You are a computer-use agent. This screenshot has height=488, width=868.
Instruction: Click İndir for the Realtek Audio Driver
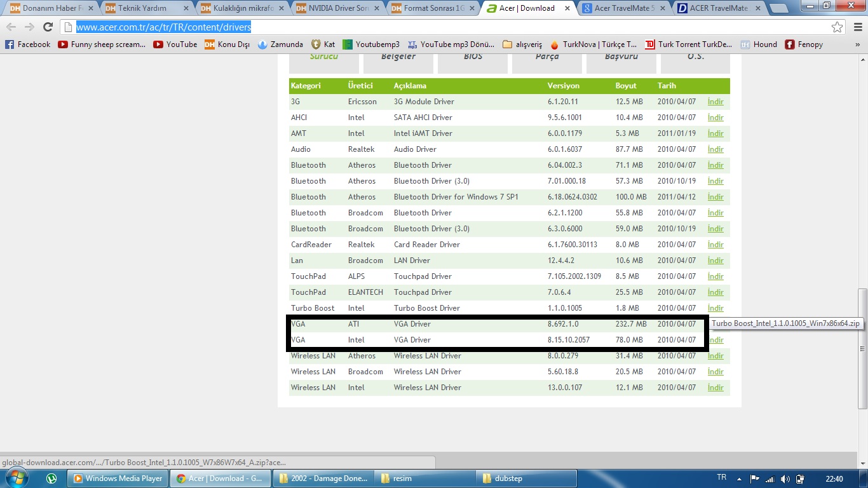tap(715, 149)
